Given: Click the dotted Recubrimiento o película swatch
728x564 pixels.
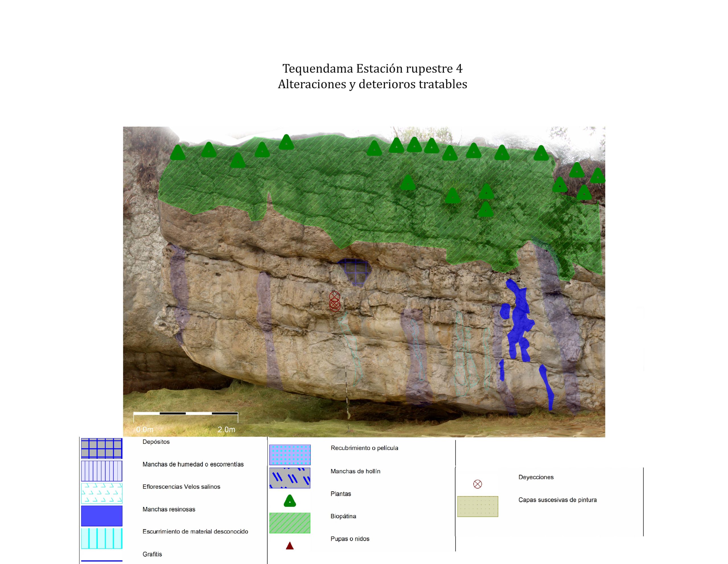Looking at the screenshot, I should (x=290, y=455).
